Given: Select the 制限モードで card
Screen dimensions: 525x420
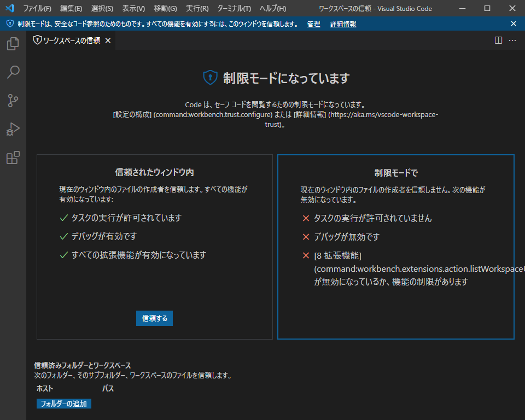Looking at the screenshot, I should tap(396, 247).
